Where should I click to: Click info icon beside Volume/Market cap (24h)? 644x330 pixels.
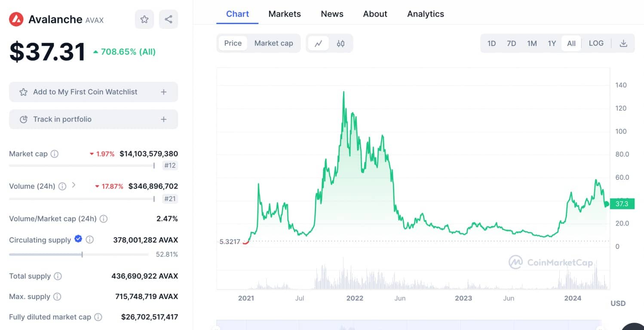click(104, 219)
